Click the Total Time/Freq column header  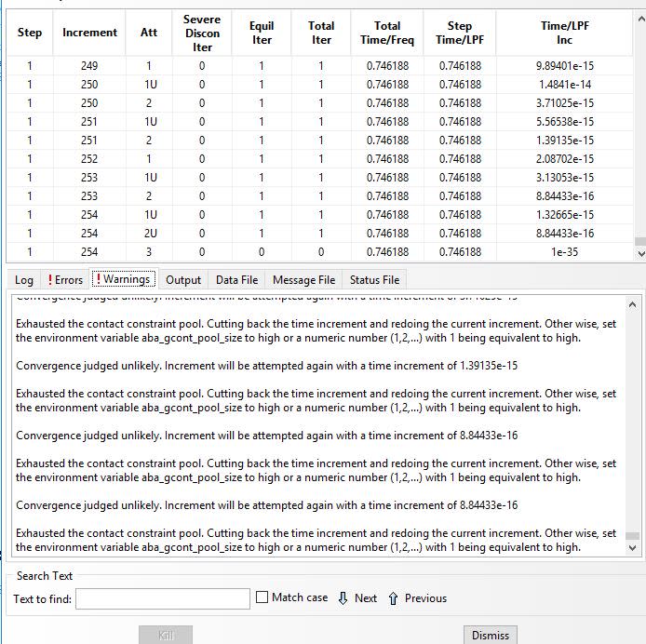387,33
